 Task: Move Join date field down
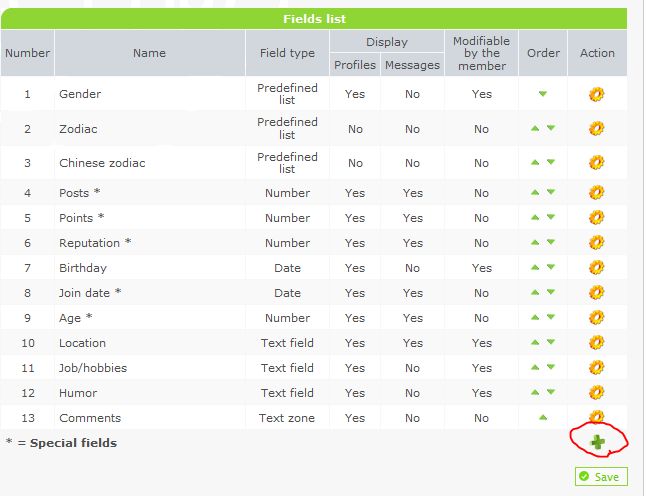click(551, 292)
